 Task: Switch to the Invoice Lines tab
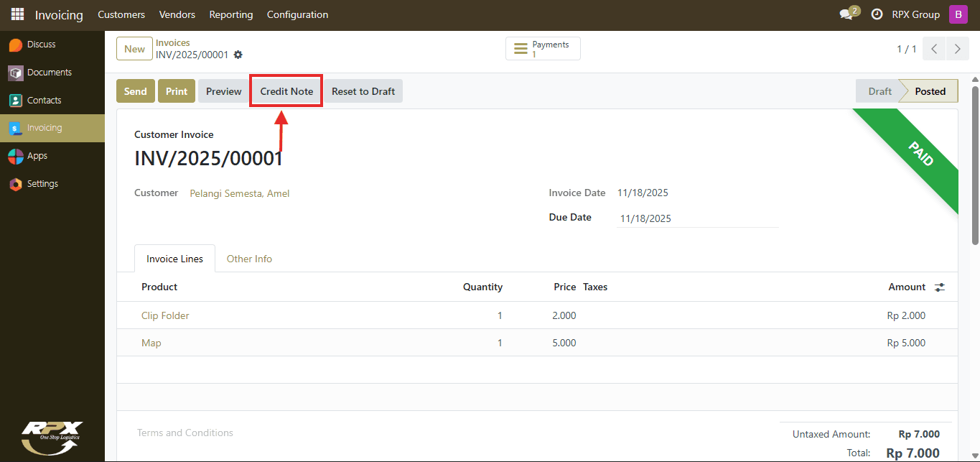coord(174,259)
